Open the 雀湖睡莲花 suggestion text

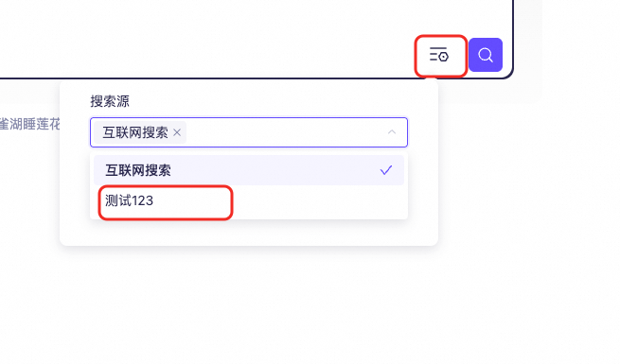click(x=29, y=124)
